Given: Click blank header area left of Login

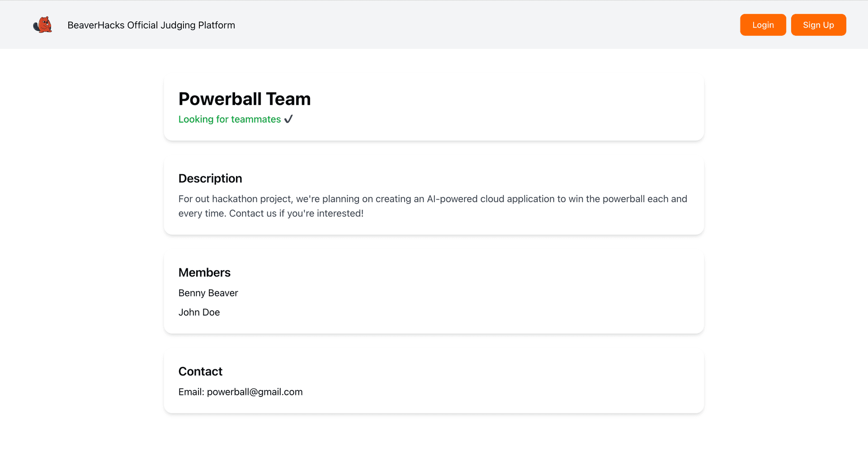Looking at the screenshot, I should click(497, 25).
